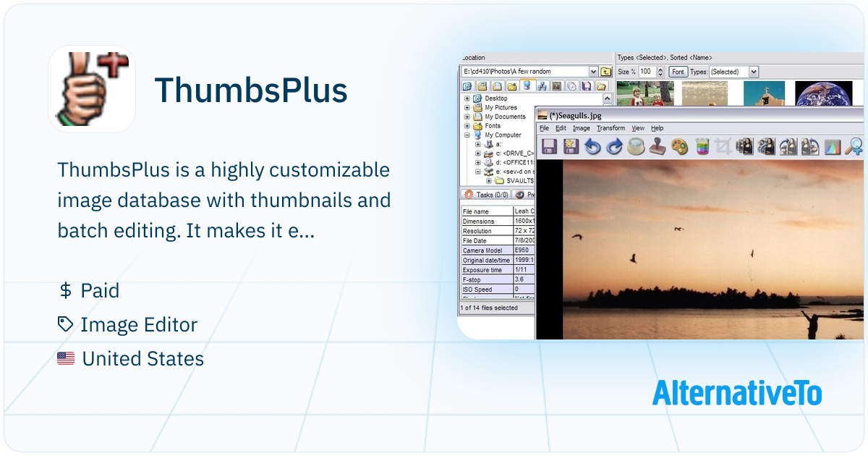
Task: Collapse the My Computer tree node
Action: tap(467, 135)
